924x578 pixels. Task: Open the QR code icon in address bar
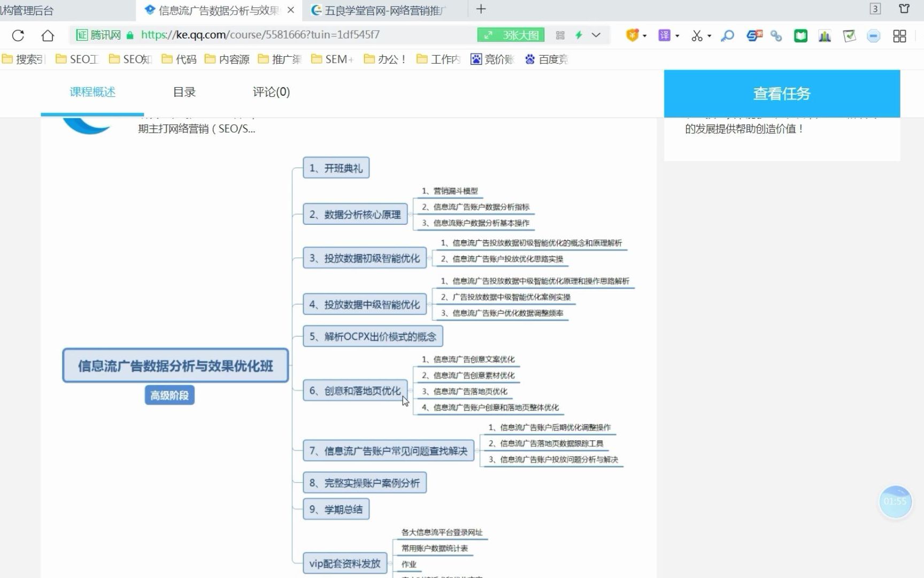coord(560,35)
